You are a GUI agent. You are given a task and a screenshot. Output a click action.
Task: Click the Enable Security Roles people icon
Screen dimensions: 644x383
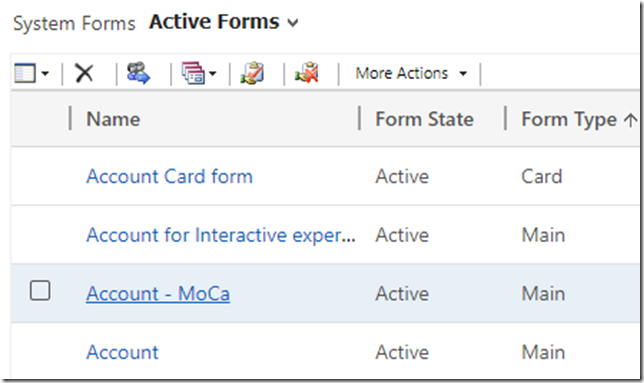(138, 73)
